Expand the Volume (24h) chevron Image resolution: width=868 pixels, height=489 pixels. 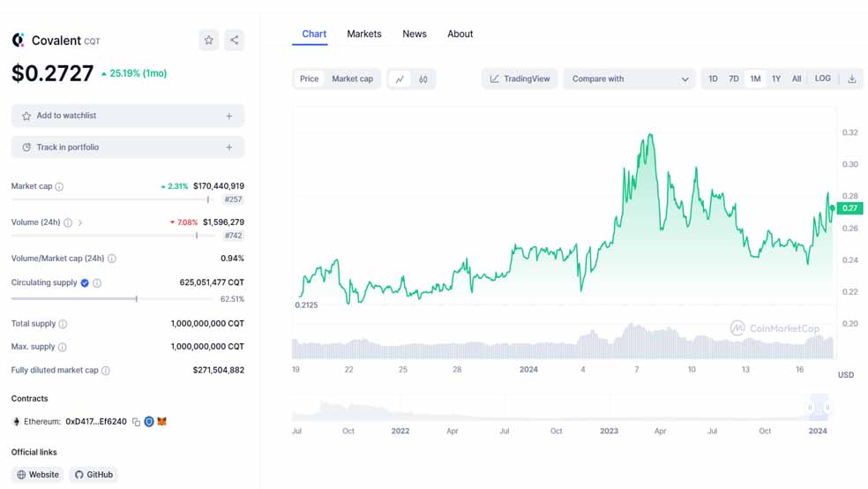tap(80, 223)
